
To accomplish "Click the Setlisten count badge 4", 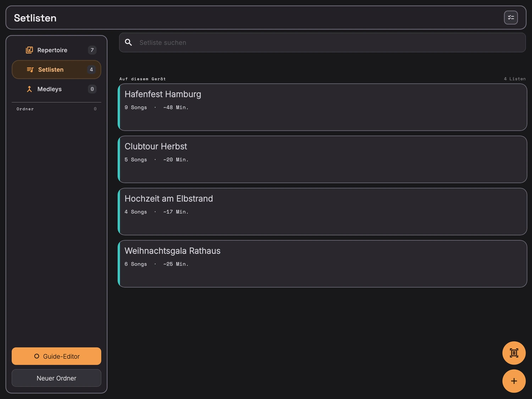I will pos(92,70).
